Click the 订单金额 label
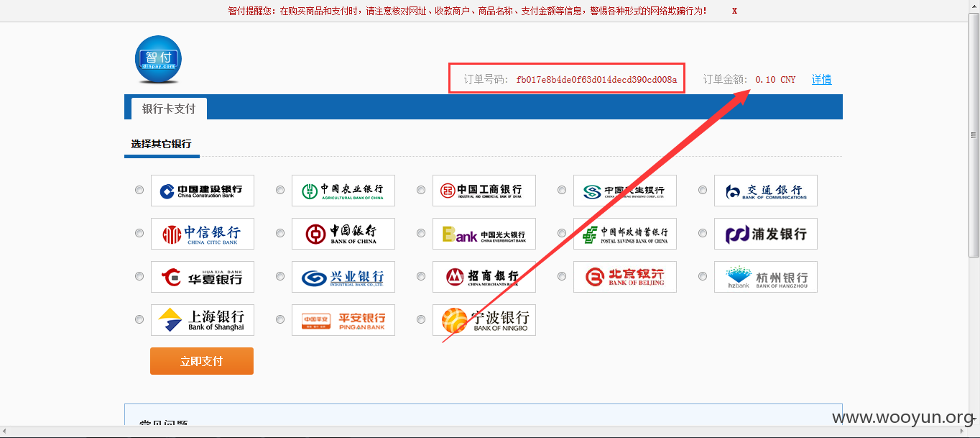The height and width of the screenshot is (438, 980). click(x=726, y=80)
